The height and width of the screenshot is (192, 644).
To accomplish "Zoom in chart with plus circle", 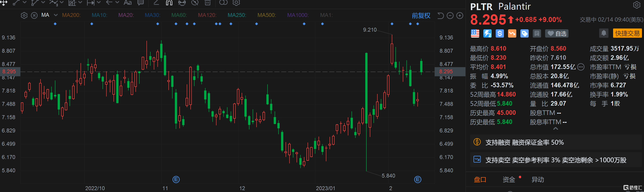I will (x=460, y=16).
